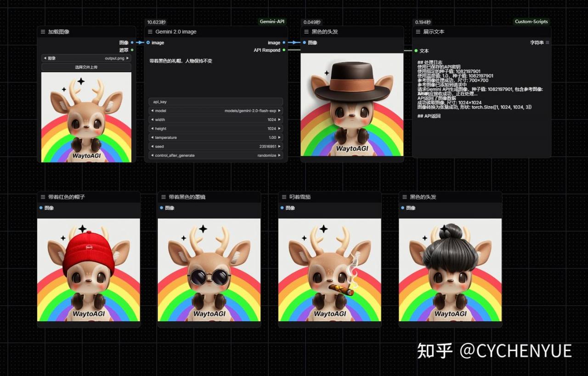Increase temperature using its right arrow
Image resolution: width=588 pixels, height=376 pixels.
pyautogui.click(x=280, y=137)
